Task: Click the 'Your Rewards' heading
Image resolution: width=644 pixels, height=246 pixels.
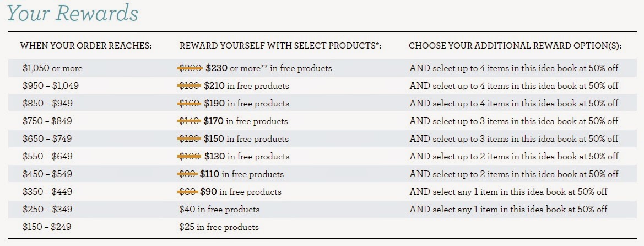Action: tap(72, 13)
